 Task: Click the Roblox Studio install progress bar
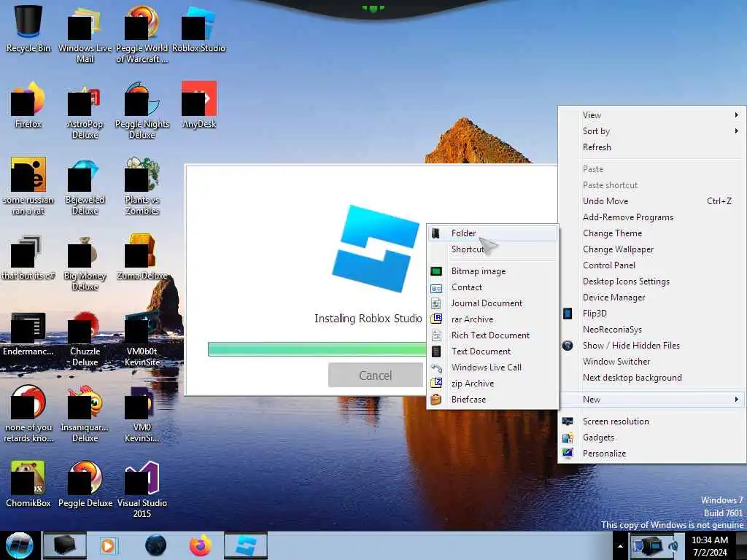(317, 349)
